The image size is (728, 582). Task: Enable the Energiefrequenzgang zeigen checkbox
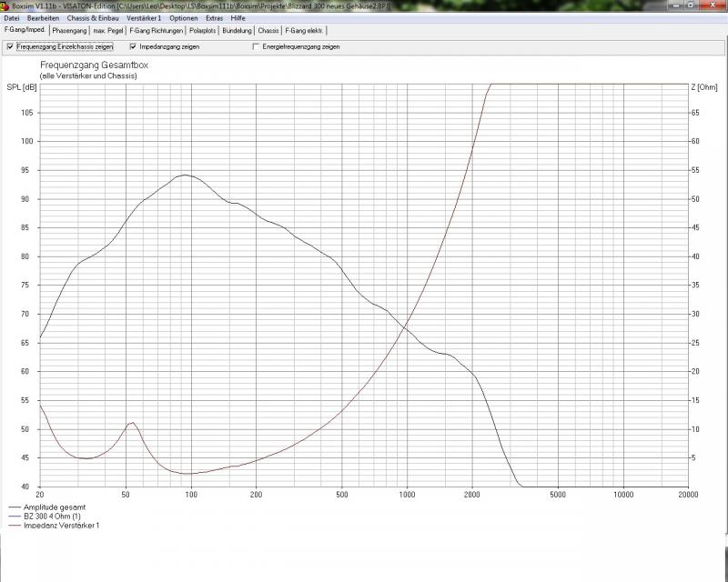tap(256, 46)
